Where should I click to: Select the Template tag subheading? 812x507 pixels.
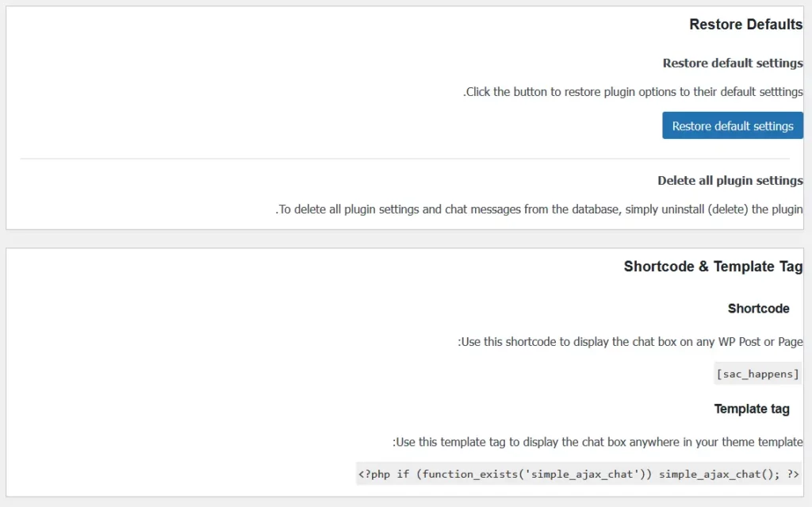752,409
